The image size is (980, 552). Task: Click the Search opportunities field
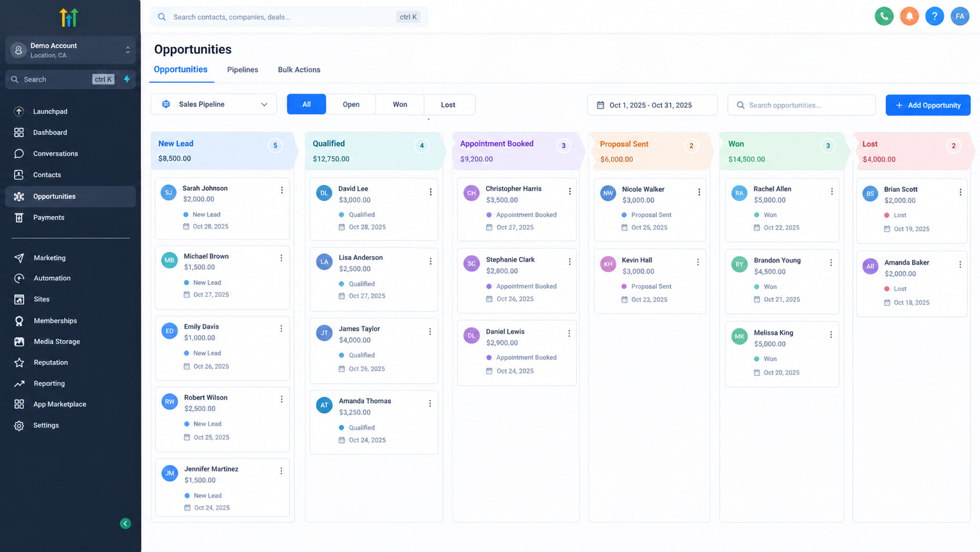pos(801,105)
